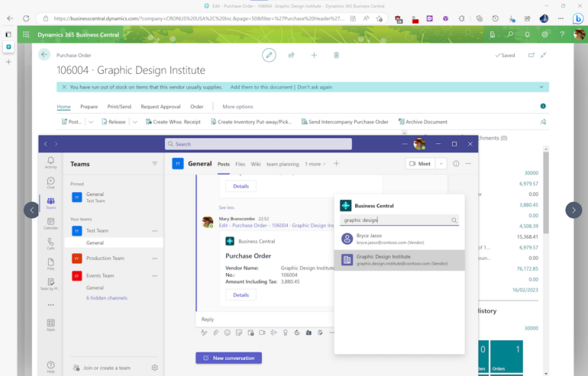The height and width of the screenshot is (376, 588).
Task: Expand the Release action dropdown arrow
Action: tap(134, 122)
